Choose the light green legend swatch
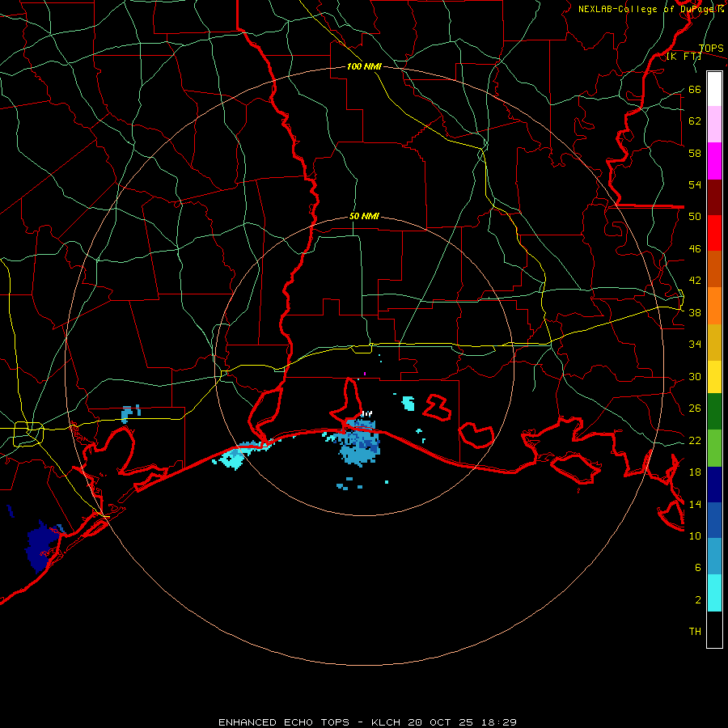The image size is (728, 728). 714,448
